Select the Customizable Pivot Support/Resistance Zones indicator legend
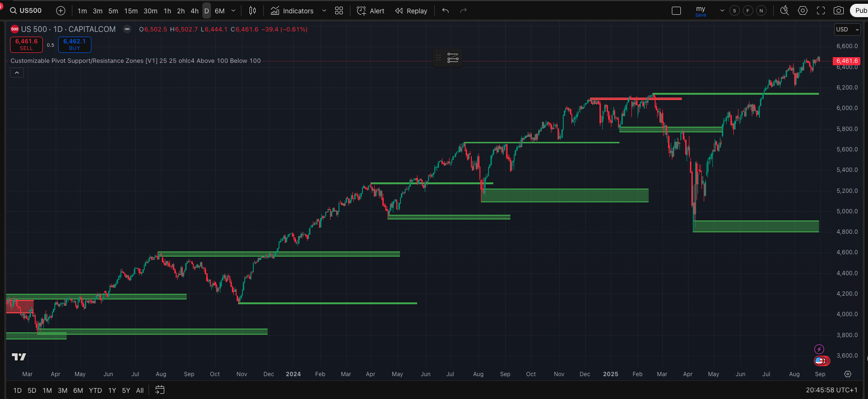Image resolution: width=868 pixels, height=399 pixels. coord(136,61)
